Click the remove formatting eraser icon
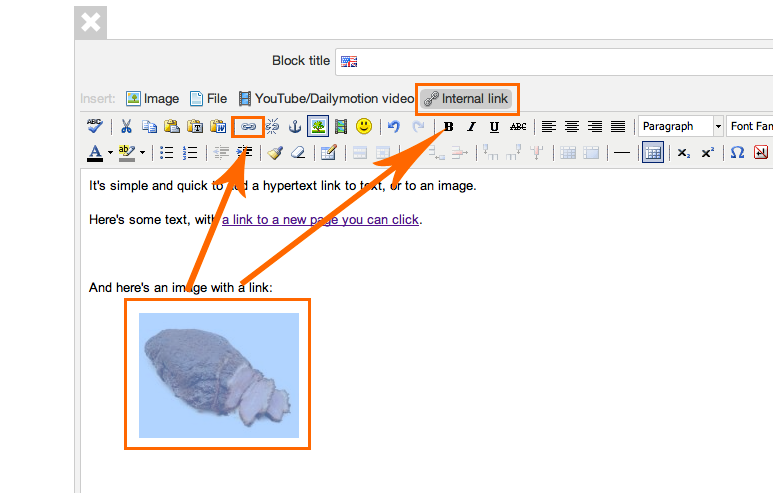 coord(298,153)
